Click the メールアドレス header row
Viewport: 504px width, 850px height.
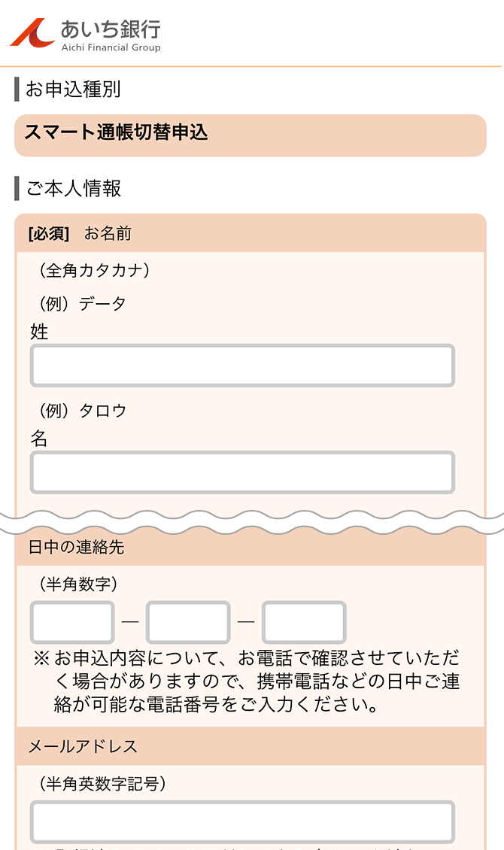point(250,746)
